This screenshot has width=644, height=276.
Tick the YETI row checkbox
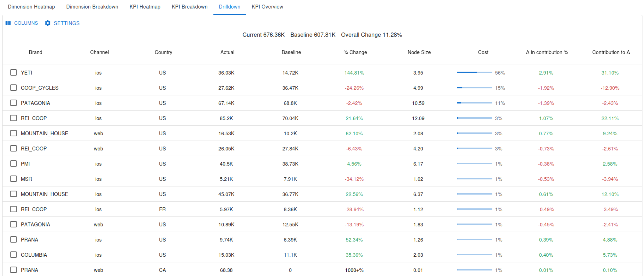tap(14, 73)
